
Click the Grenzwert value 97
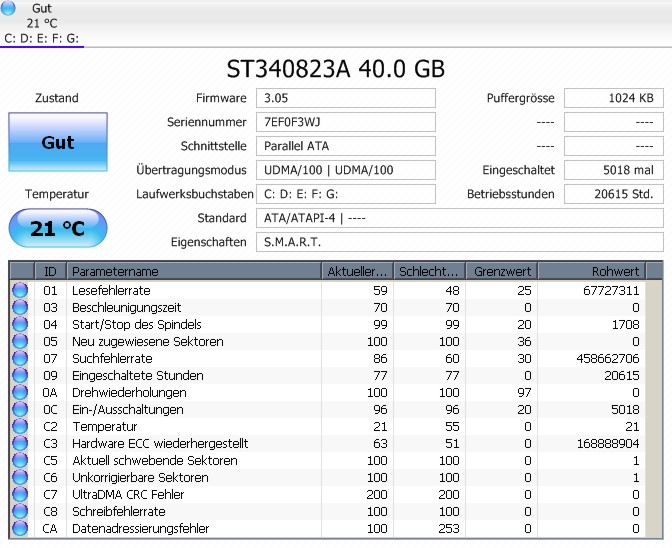pyautogui.click(x=524, y=392)
